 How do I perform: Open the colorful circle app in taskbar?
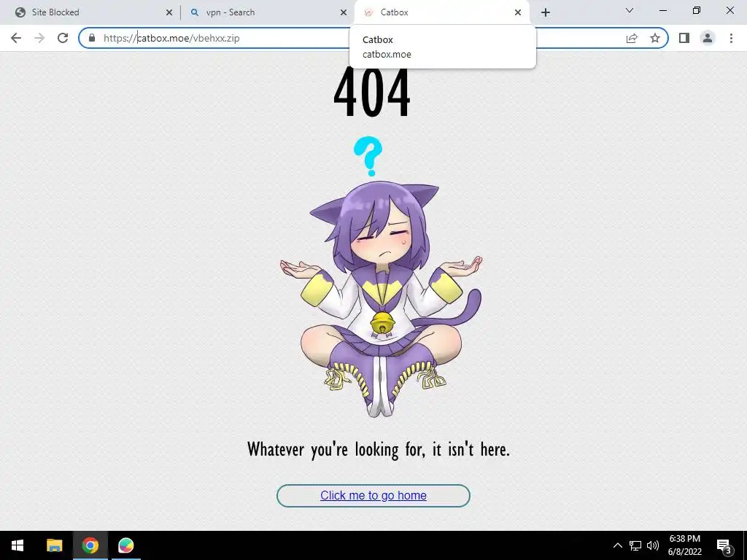[125, 545]
